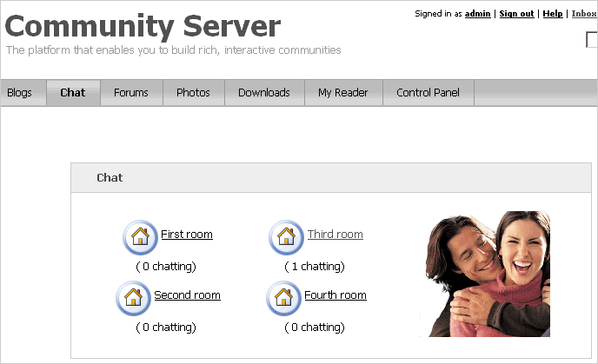Viewport: 598px width, 364px height.
Task: Go to the Forums tab
Action: click(x=130, y=93)
